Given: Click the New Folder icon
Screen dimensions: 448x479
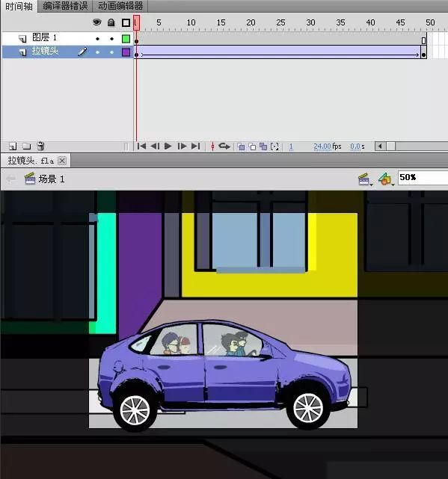Looking at the screenshot, I should coord(27,146).
